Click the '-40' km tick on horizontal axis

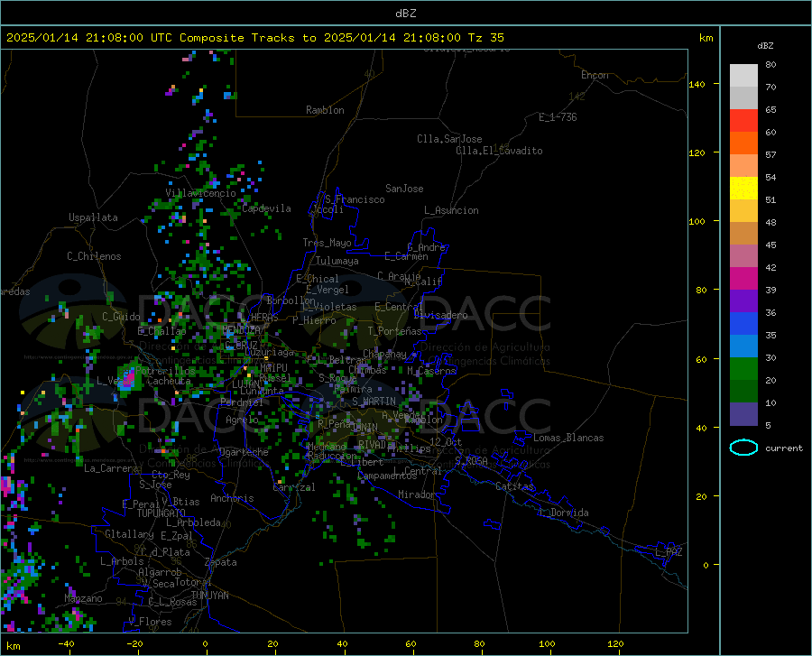coord(66,643)
